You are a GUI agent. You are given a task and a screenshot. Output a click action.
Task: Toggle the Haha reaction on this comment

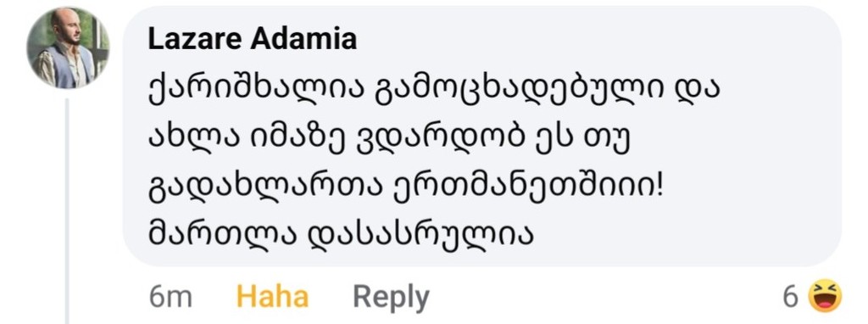[272, 297]
